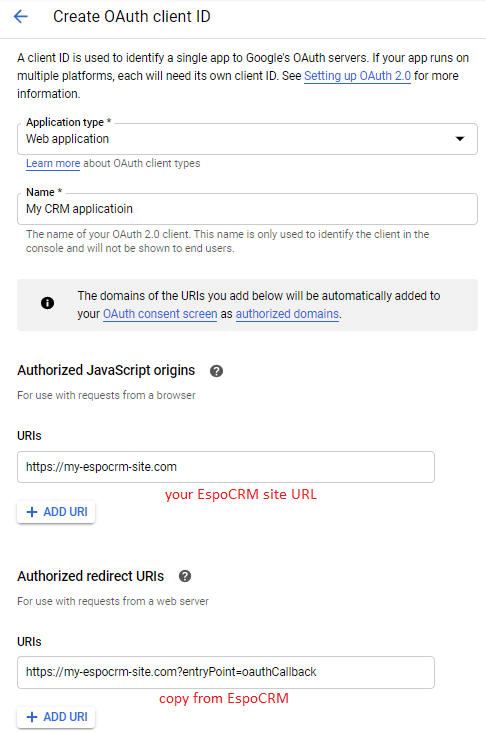Click the Authorized redirect URIs heading
This screenshot has height=732, width=486.
pos(91,576)
